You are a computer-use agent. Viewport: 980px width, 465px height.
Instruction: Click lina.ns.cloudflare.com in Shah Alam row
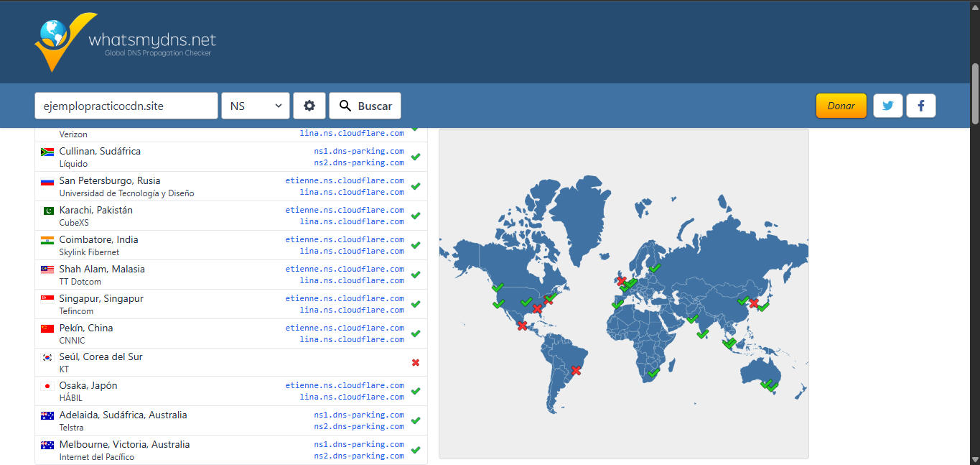pyautogui.click(x=352, y=280)
